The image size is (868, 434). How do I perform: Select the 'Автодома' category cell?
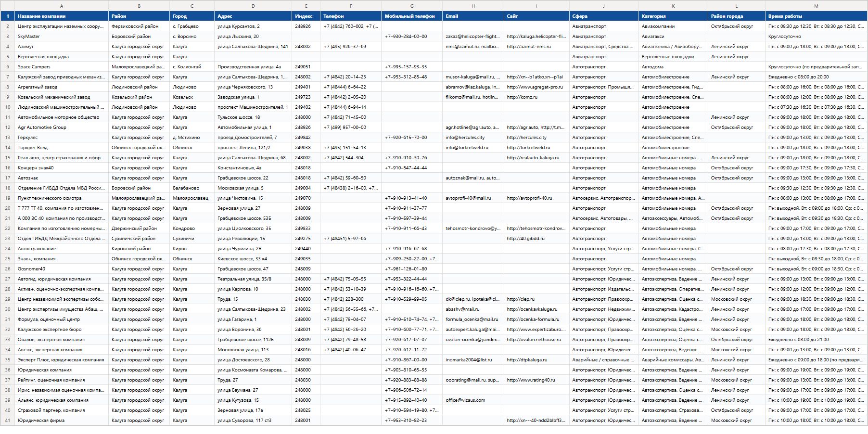[673, 67]
